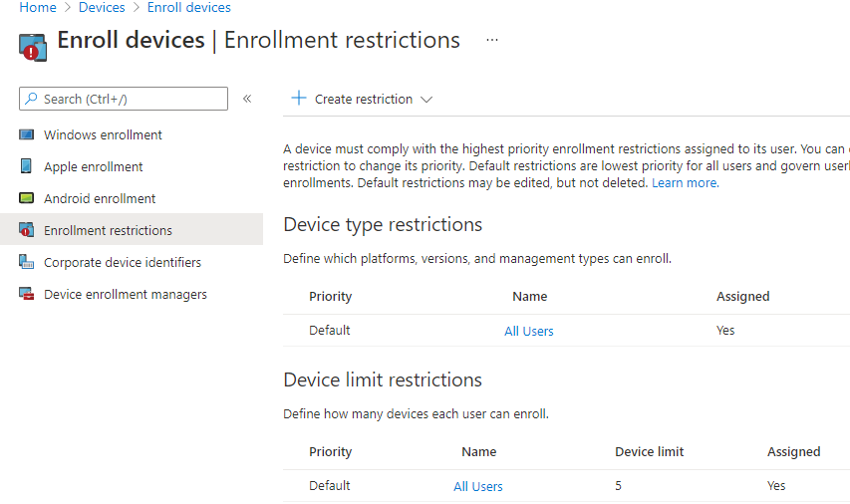Click the Enroll devices header icon
The height and width of the screenshot is (504, 850).
33,45
